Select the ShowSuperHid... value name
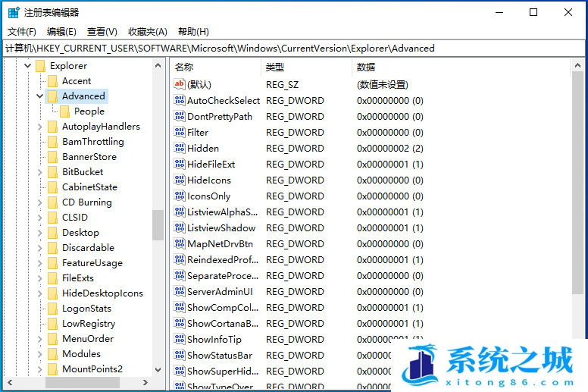This screenshot has width=588, height=392. 223,371
